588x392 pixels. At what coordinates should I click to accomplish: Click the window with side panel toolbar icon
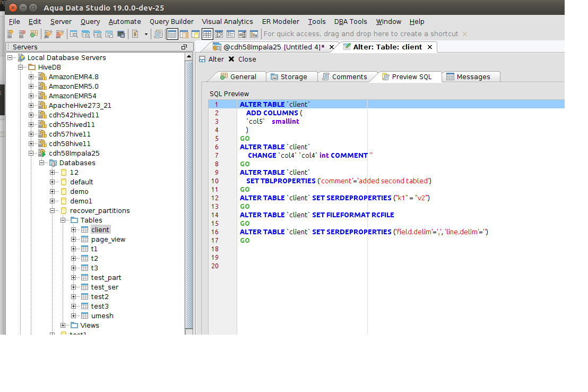coord(184,34)
